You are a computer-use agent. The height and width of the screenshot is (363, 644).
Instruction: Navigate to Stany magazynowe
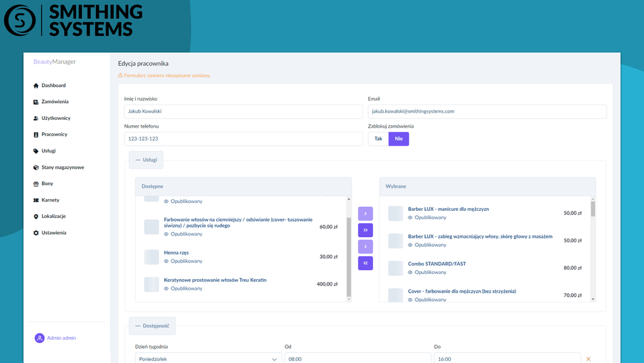click(x=62, y=168)
